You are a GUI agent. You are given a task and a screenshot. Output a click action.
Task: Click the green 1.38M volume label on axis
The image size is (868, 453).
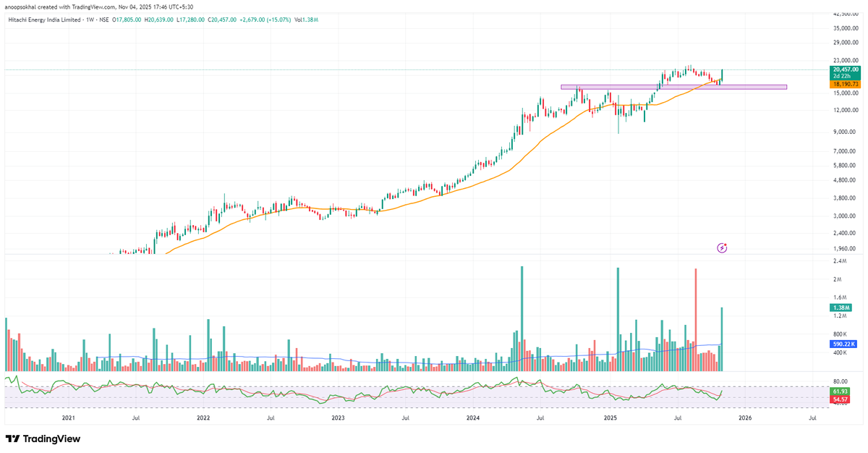point(841,308)
